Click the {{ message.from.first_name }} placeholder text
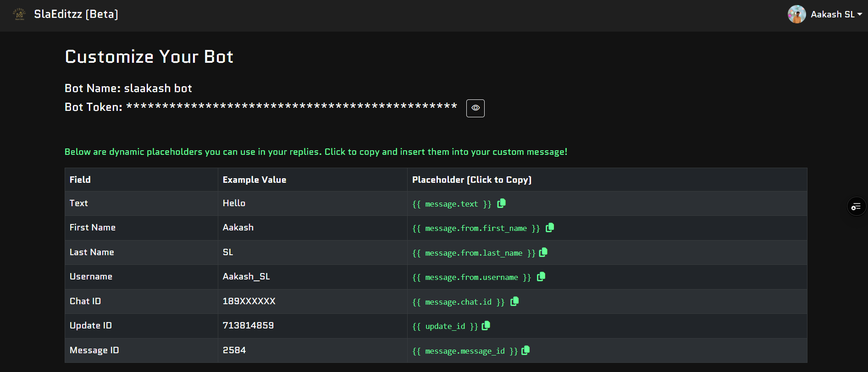868x372 pixels. click(476, 228)
